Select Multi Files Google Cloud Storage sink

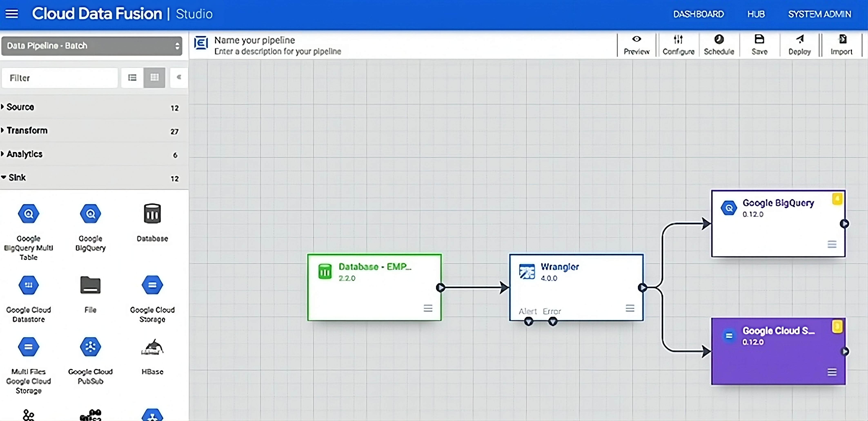pyautogui.click(x=29, y=366)
